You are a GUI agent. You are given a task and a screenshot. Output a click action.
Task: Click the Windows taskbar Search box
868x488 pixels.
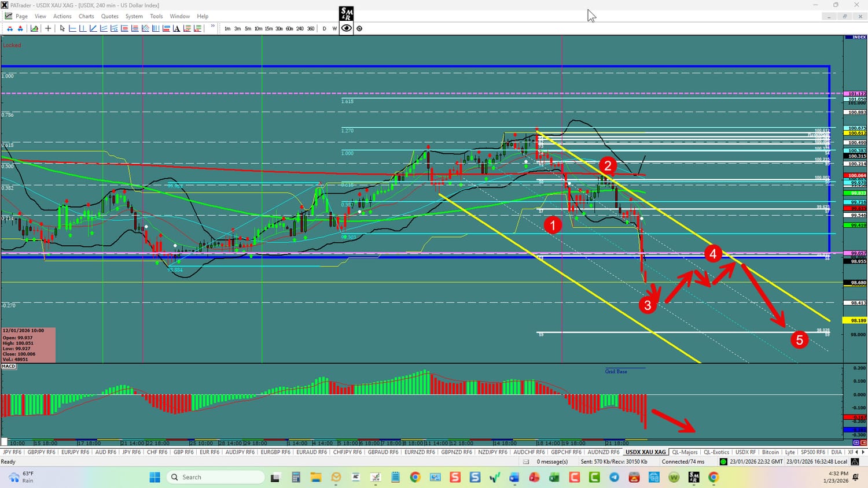tap(215, 477)
